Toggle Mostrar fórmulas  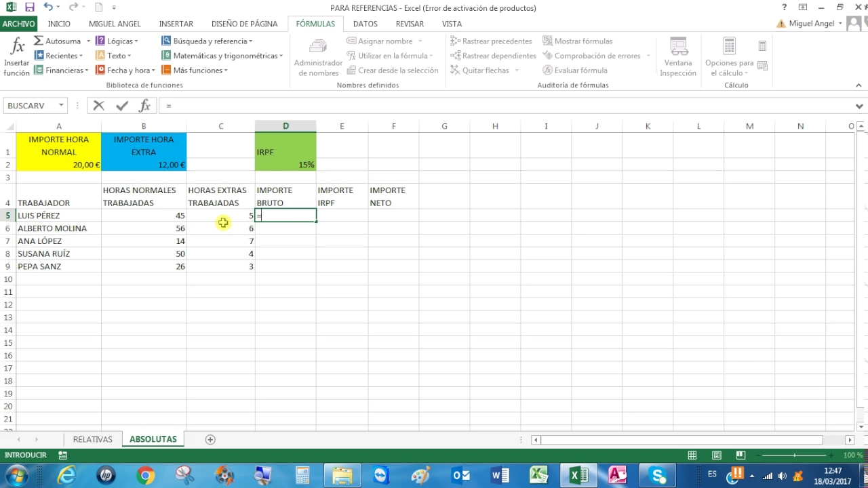tap(578, 41)
